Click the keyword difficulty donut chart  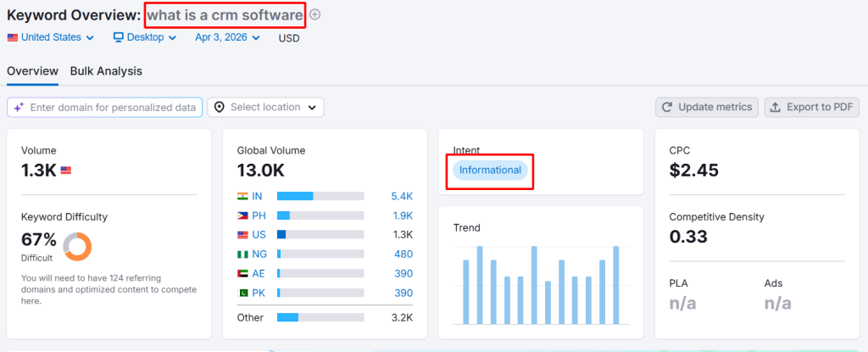[x=77, y=247]
